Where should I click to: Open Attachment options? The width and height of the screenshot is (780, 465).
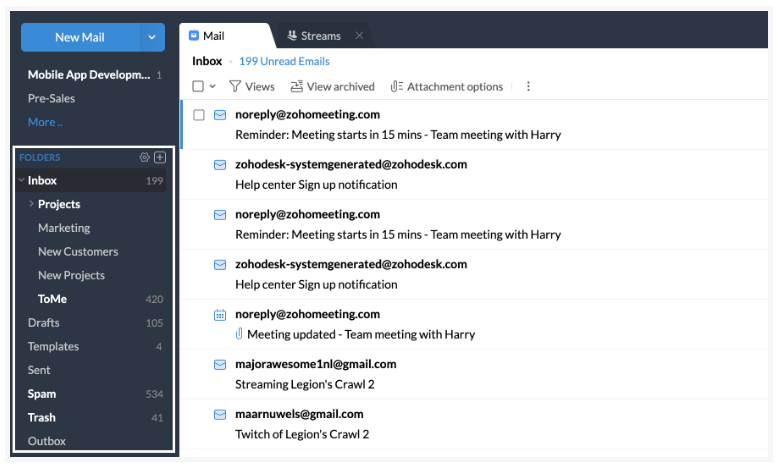(447, 87)
